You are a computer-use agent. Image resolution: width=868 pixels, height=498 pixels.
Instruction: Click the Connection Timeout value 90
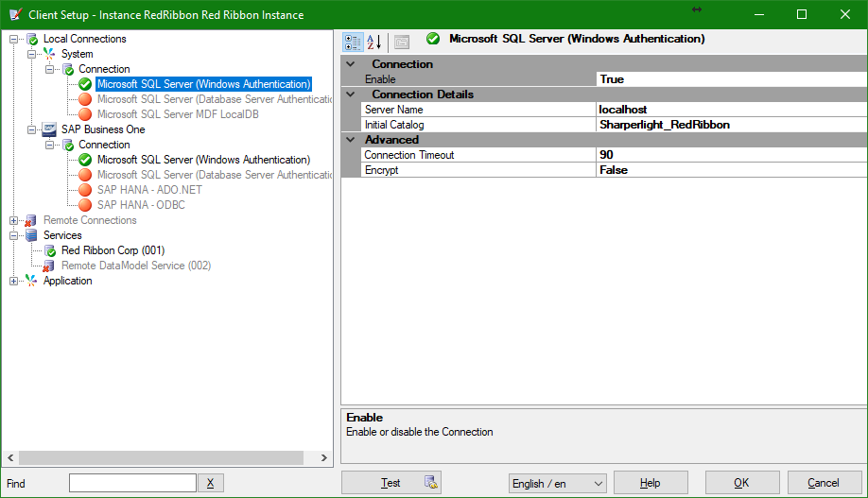point(732,155)
